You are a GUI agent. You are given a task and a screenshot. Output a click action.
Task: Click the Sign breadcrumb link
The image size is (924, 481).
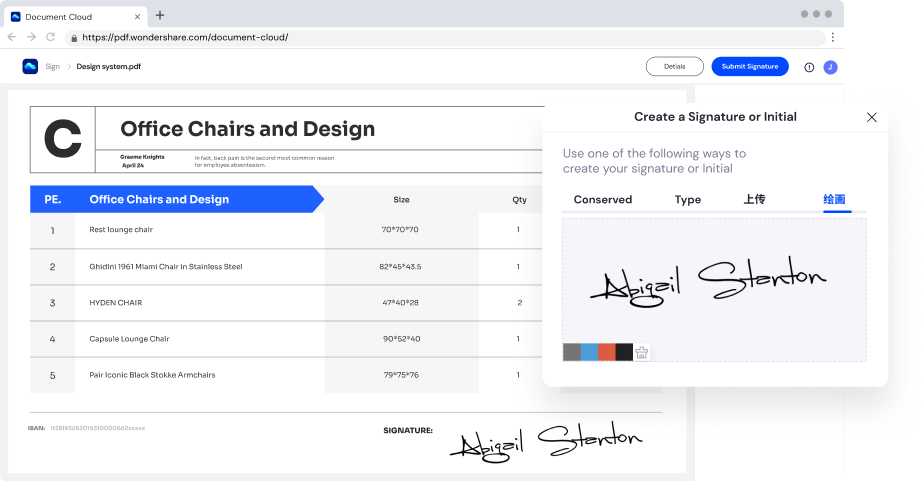tap(52, 67)
